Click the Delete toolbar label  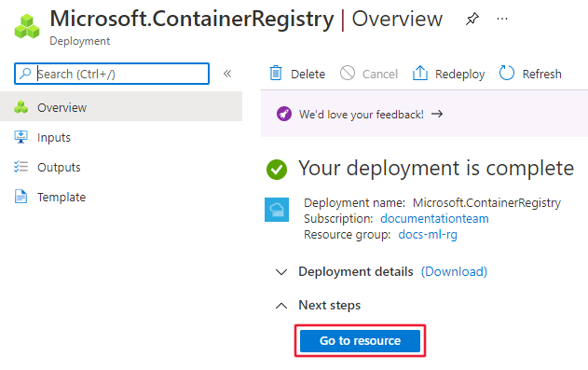308,74
